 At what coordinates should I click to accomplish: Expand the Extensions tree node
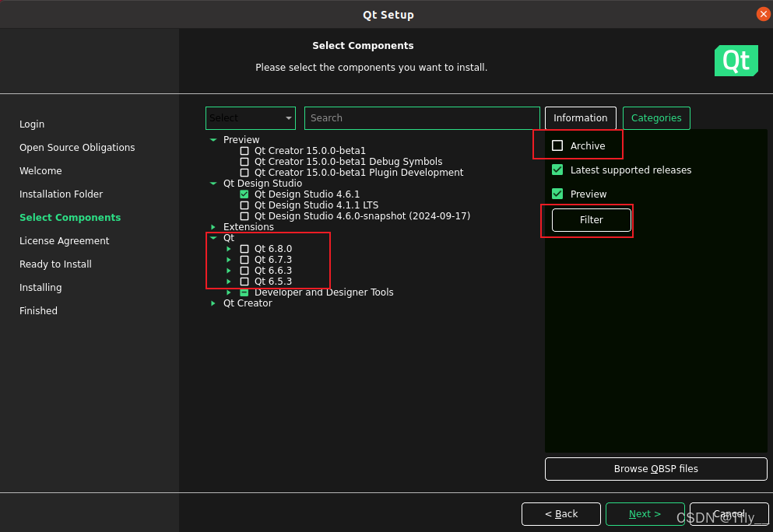point(213,227)
